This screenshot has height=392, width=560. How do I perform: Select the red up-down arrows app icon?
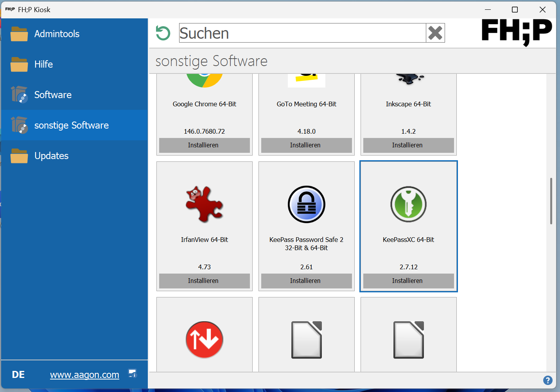204,340
